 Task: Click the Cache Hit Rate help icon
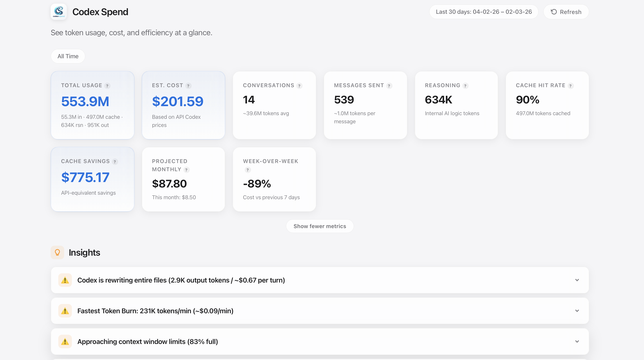click(x=570, y=86)
